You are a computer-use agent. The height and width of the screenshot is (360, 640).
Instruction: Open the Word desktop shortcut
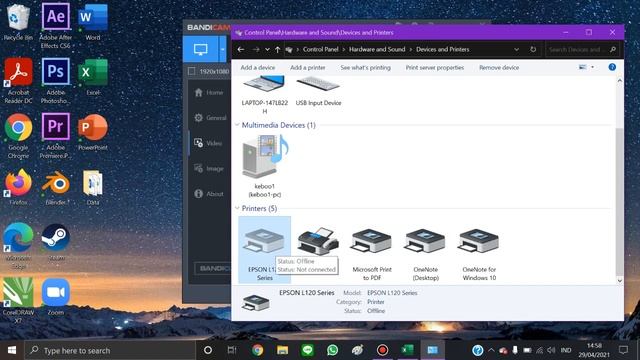coord(93,21)
